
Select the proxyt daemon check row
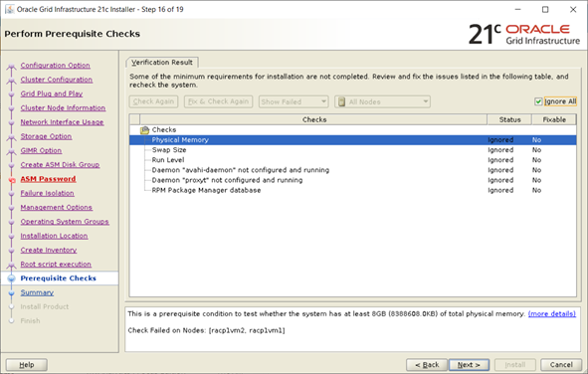click(352, 180)
